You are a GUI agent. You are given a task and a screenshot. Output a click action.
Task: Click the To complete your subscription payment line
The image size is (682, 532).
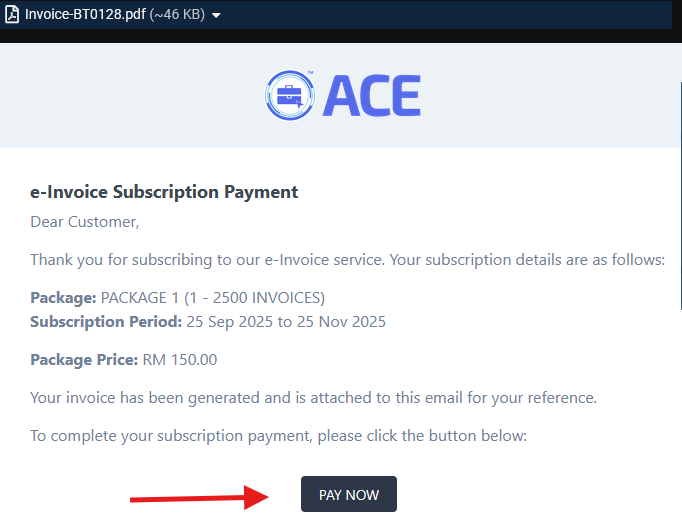click(x=278, y=436)
